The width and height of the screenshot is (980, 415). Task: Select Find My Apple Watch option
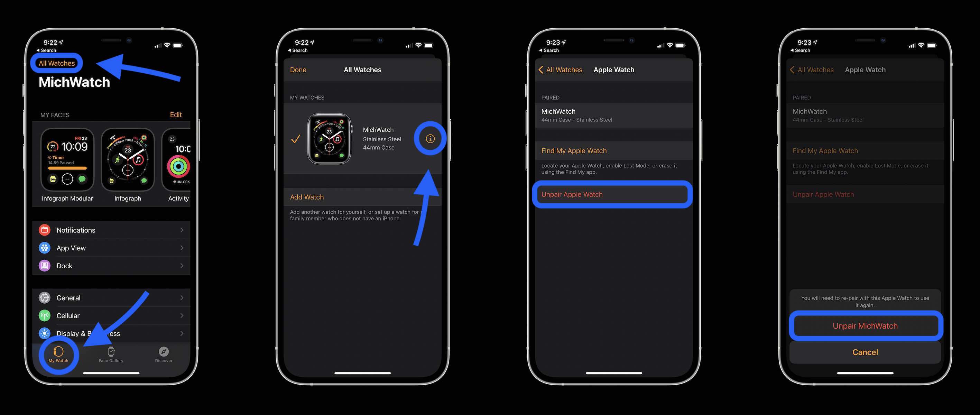tap(612, 150)
